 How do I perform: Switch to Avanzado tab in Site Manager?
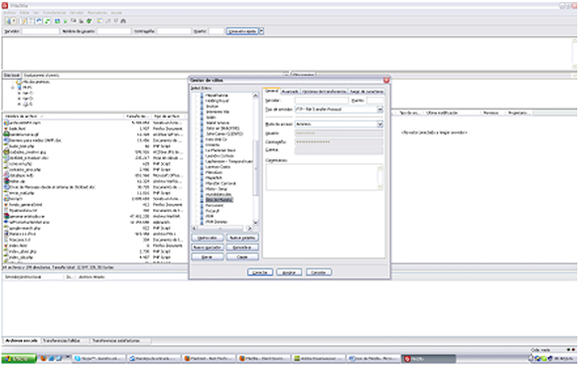click(x=290, y=91)
